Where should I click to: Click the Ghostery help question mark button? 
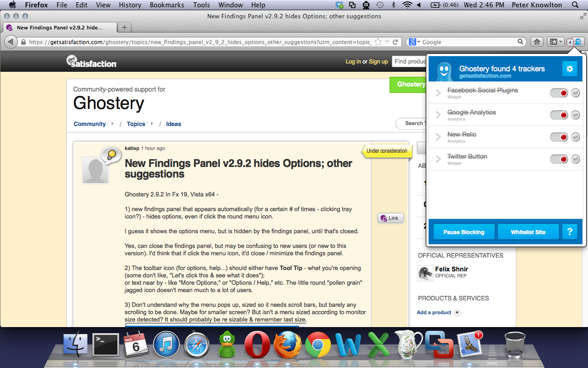tap(570, 232)
